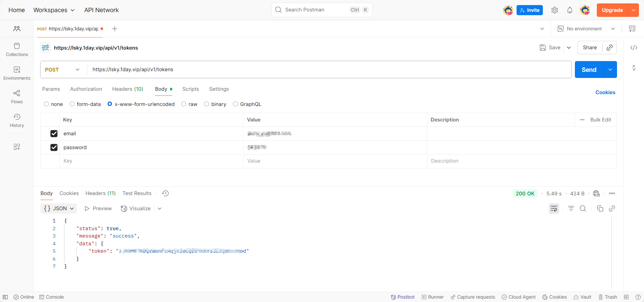Select the raw body type
This screenshot has width=644, height=302.
pos(184,104)
